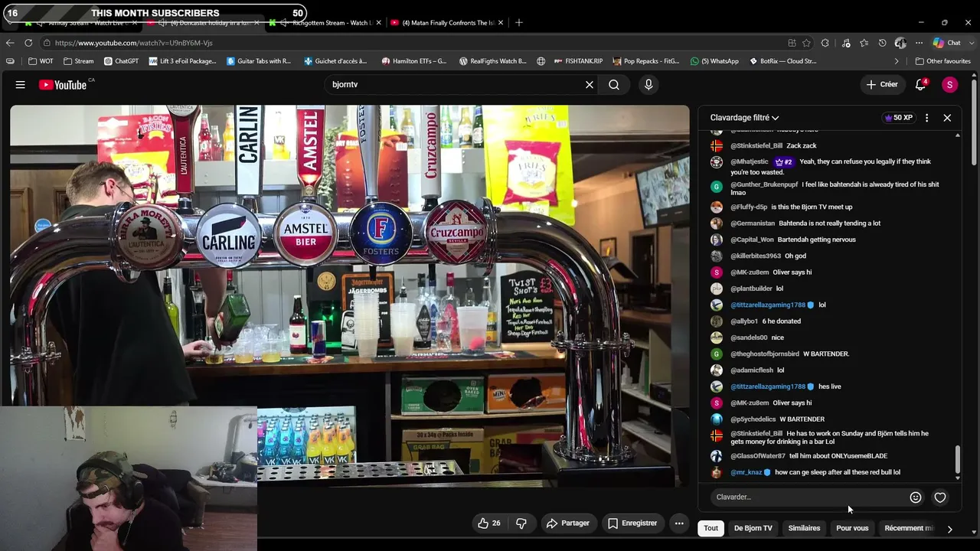Open more actions under the video
The image size is (980, 551).
coord(679,523)
